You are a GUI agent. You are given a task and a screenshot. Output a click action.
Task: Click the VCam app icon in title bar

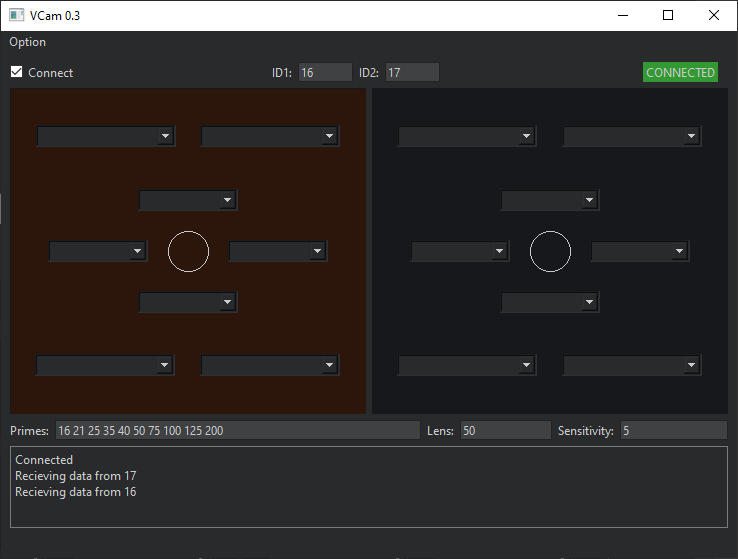tap(16, 15)
